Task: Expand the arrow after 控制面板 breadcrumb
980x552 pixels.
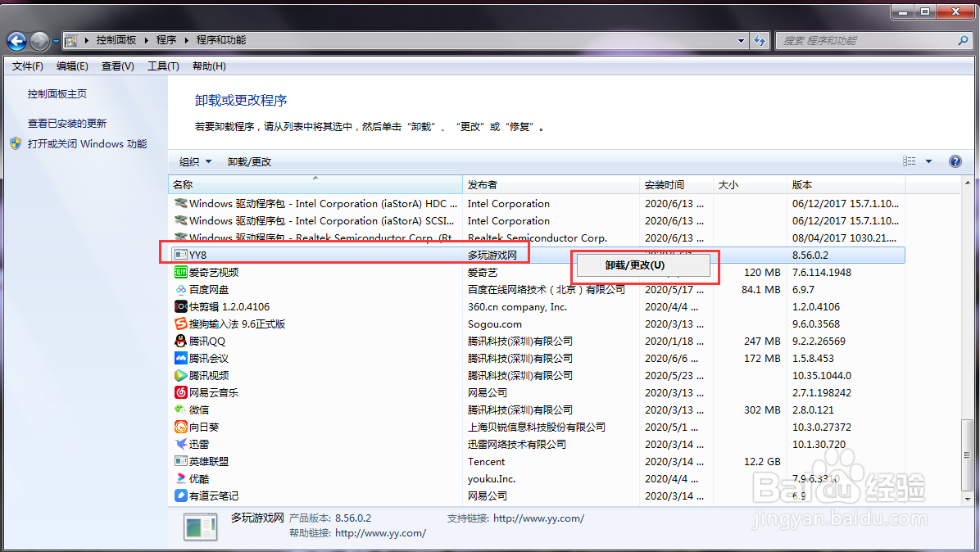Action: pyautogui.click(x=146, y=41)
